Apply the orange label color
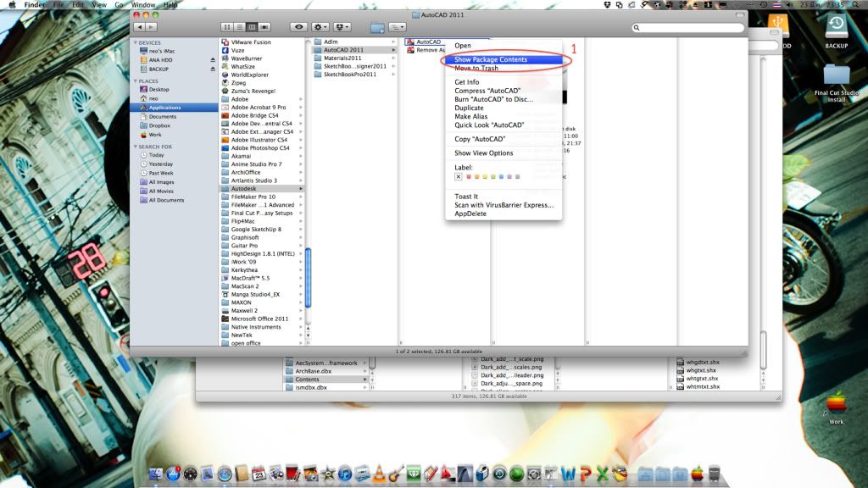The width and height of the screenshot is (868, 488). click(x=476, y=176)
